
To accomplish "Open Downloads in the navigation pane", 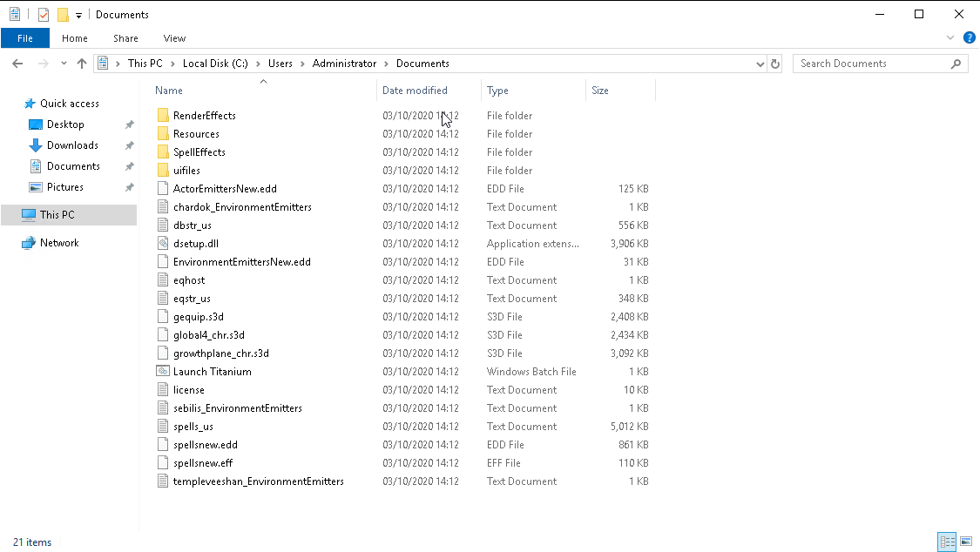I will (72, 145).
